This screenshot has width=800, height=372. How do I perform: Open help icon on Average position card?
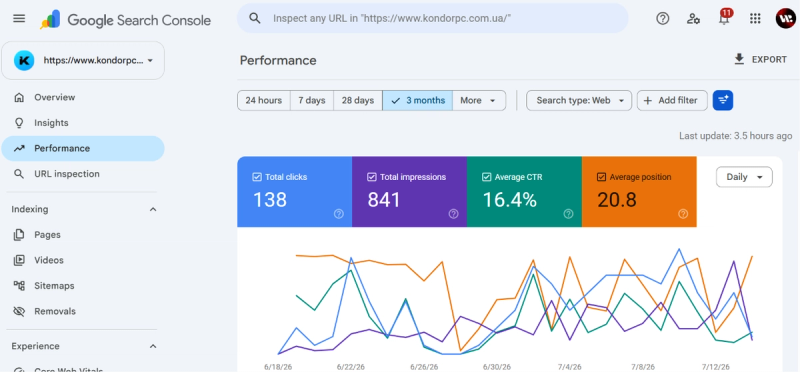(683, 214)
